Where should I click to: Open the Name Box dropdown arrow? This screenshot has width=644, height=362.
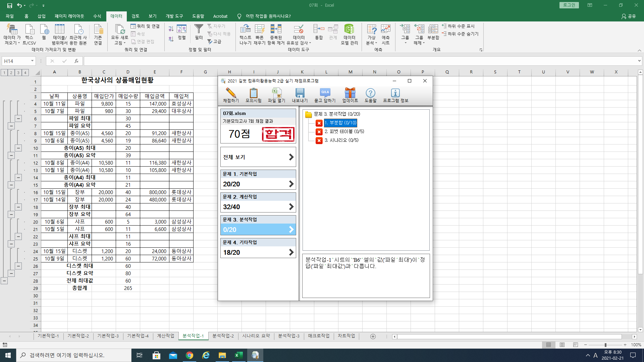pyautogui.click(x=32, y=61)
